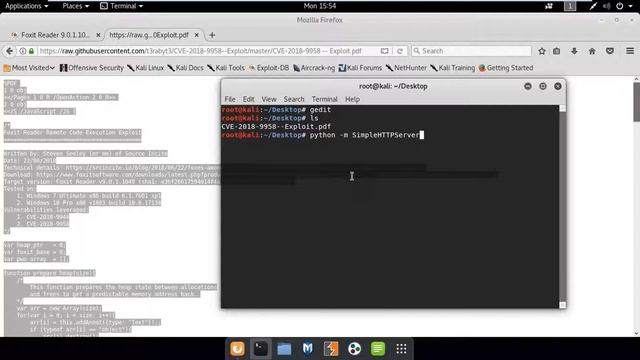
Task: Click the terminal scrollbar up arrow
Action: pos(562,109)
